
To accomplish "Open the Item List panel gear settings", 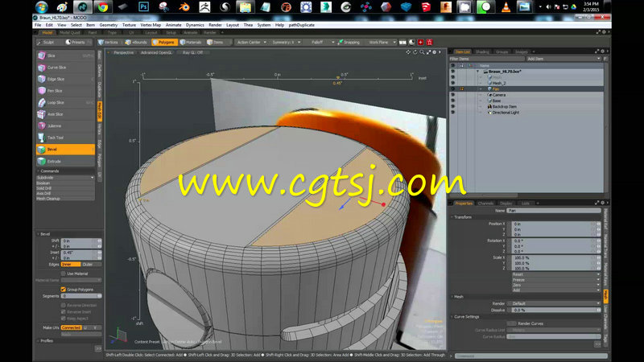I will coord(602,51).
